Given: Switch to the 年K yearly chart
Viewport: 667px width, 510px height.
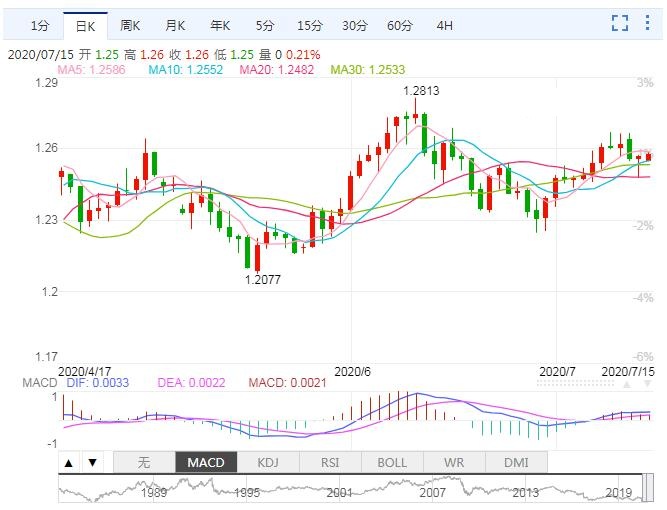Looking at the screenshot, I should tap(221, 25).
